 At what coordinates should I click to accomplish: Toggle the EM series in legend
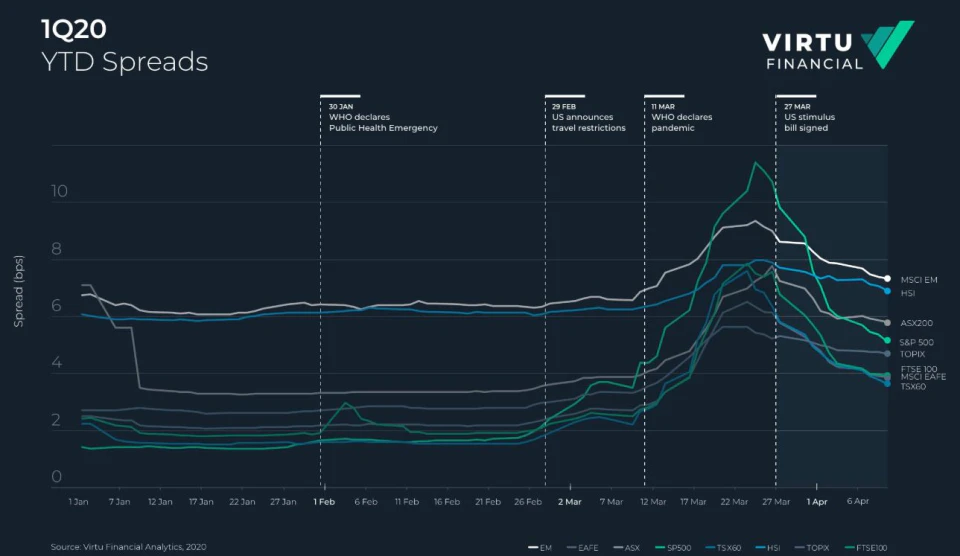tap(540, 547)
